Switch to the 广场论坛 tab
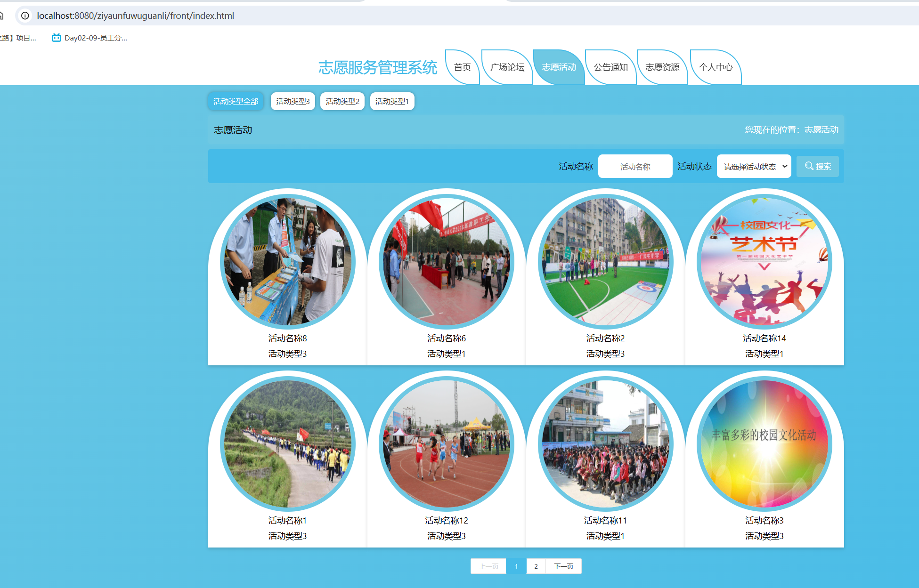The height and width of the screenshot is (588, 919). [x=507, y=67]
